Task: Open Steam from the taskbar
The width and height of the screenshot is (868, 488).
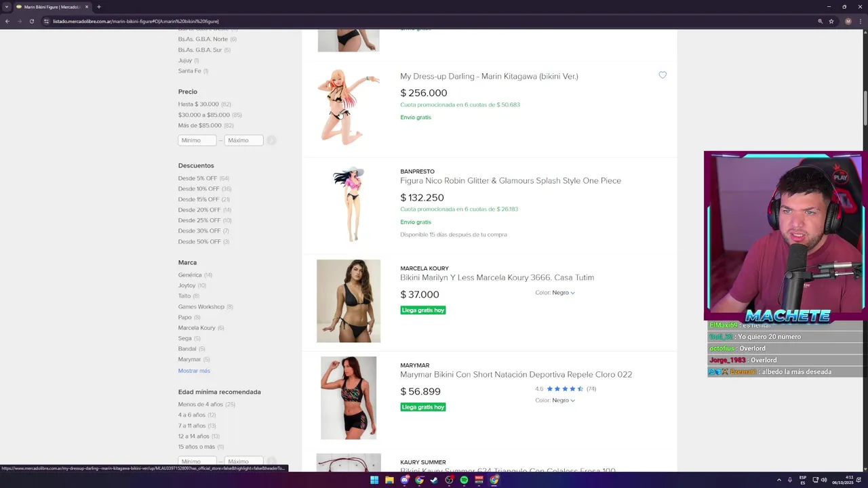Action: (x=434, y=480)
